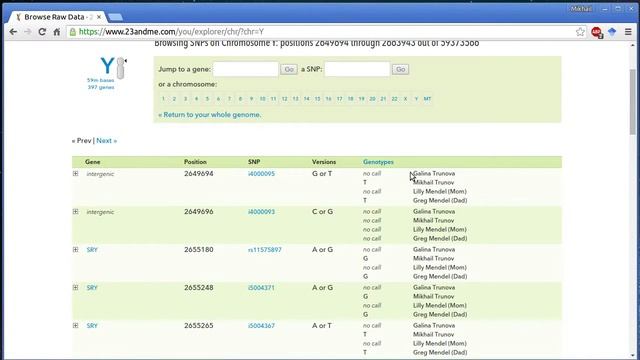Open the Adblock extension icon
The width and height of the screenshot is (640, 360).
[x=597, y=32]
